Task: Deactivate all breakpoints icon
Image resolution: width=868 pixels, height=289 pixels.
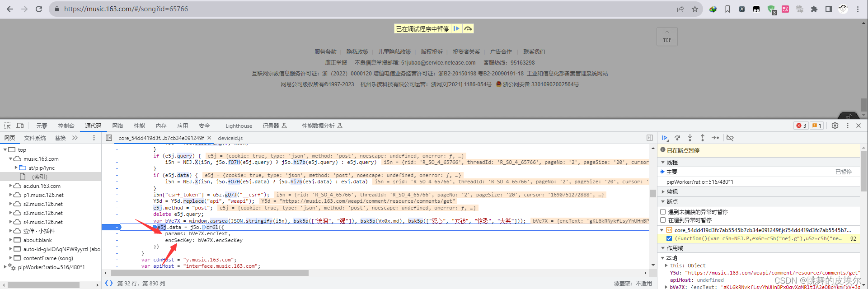Action: point(730,138)
